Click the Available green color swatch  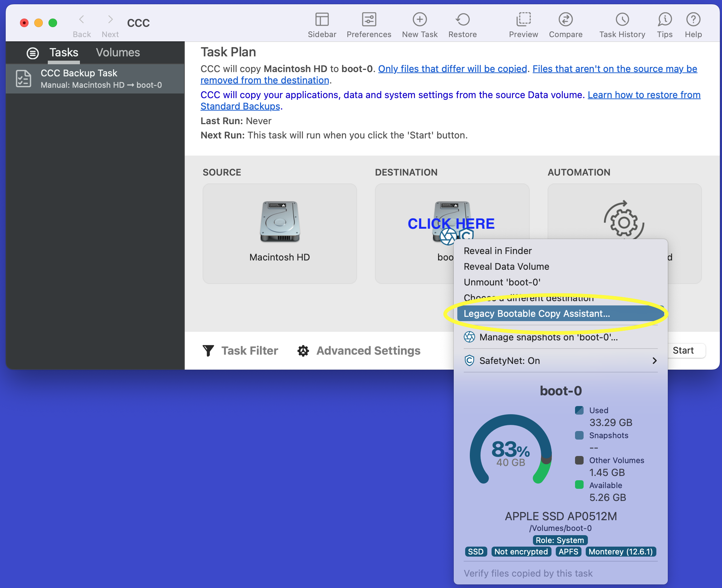pos(579,485)
